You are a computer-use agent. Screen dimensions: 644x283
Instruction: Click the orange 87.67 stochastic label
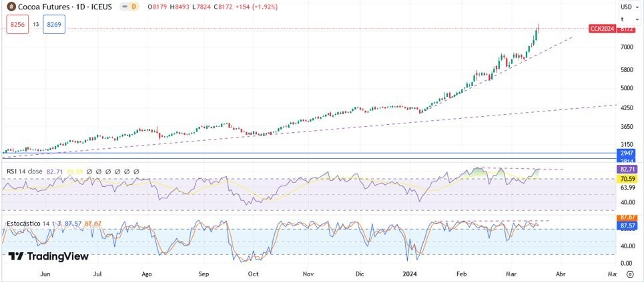point(625,218)
